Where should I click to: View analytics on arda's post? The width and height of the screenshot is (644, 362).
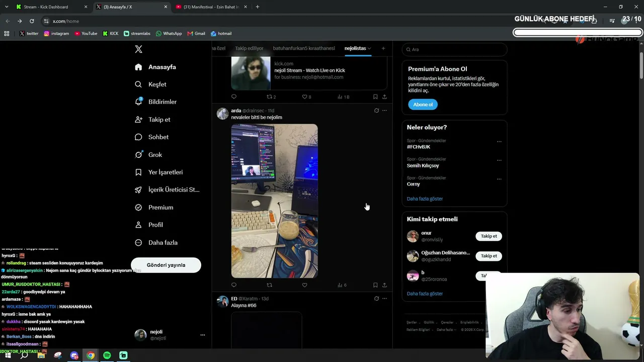(x=342, y=285)
